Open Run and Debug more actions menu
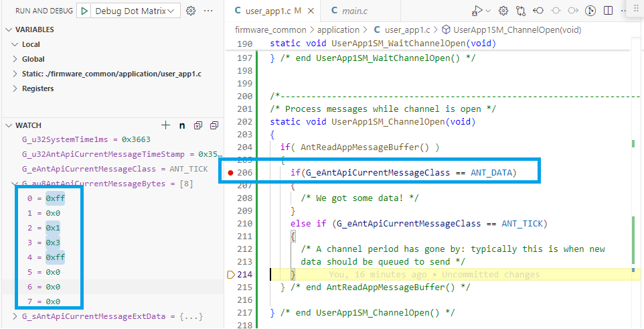 pos(209,11)
